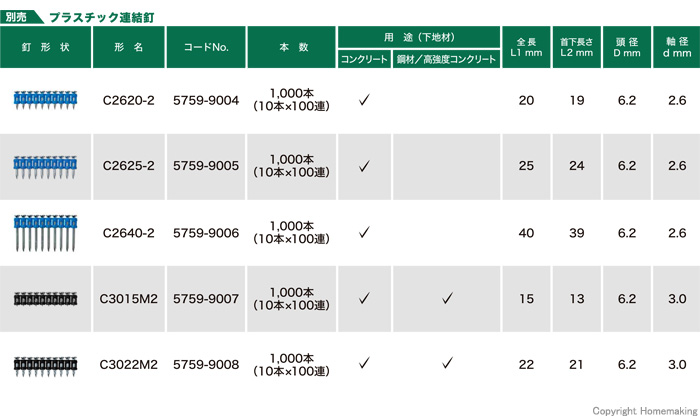This screenshot has height=419, width=700.
Task: Click the 全長 L1 mm column header
Action: (527, 47)
